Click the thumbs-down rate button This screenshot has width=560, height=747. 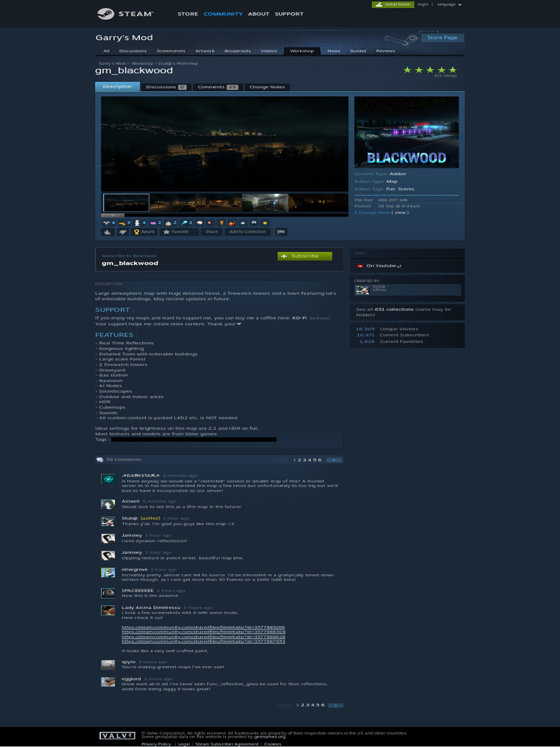click(x=122, y=232)
